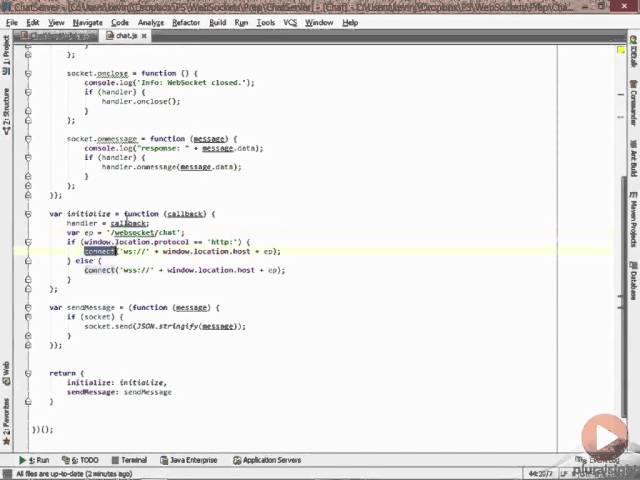Click the highlighted 'connect' call with ws://
The width and height of the screenshot is (640, 480).
tap(100, 251)
